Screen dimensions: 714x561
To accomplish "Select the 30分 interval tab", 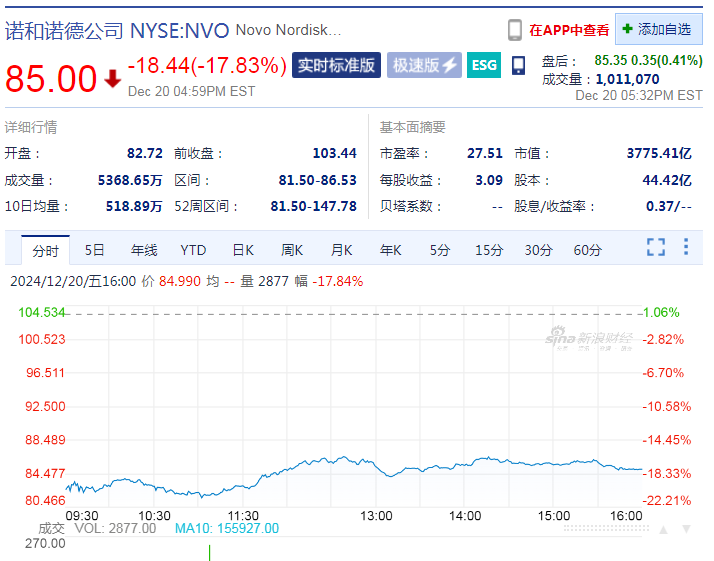I will pyautogui.click(x=538, y=250).
